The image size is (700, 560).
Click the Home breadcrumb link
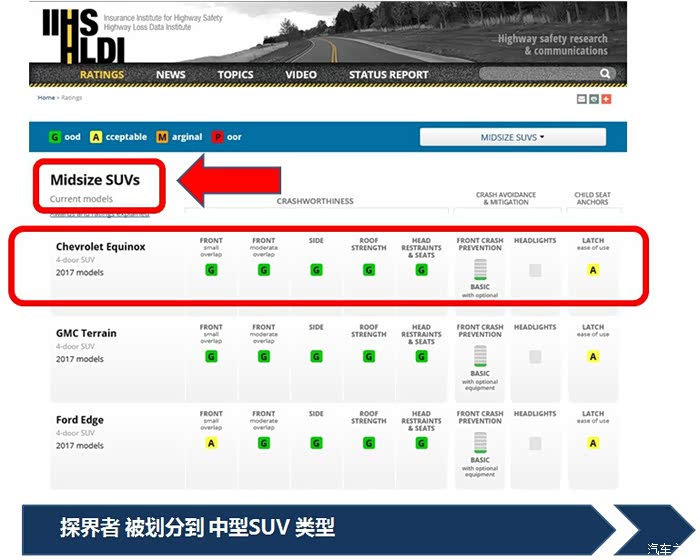tap(46, 97)
